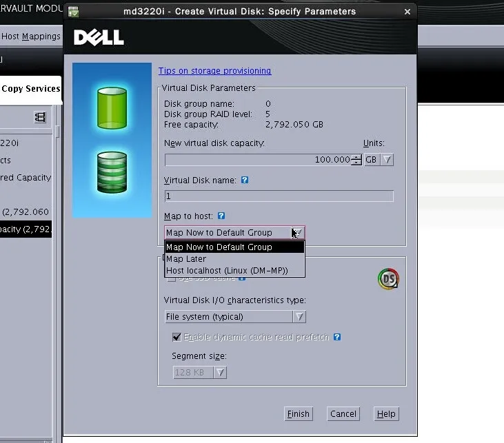
Task: Choose Map Later from the list
Action: [234, 259]
